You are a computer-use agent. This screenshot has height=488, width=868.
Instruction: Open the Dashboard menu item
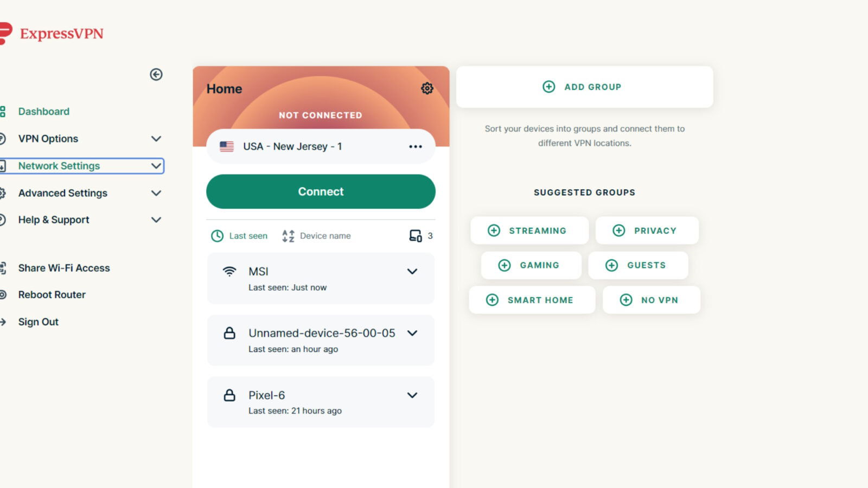coord(44,112)
